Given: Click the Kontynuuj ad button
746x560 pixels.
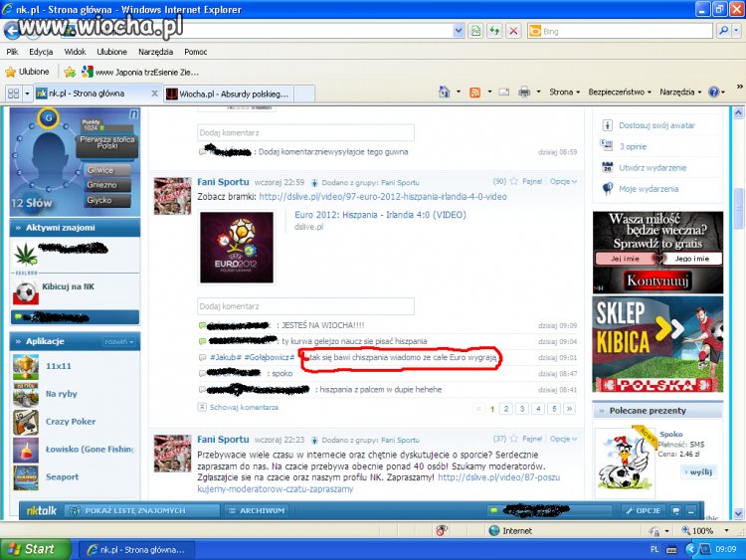Looking at the screenshot, I should coord(657,280).
